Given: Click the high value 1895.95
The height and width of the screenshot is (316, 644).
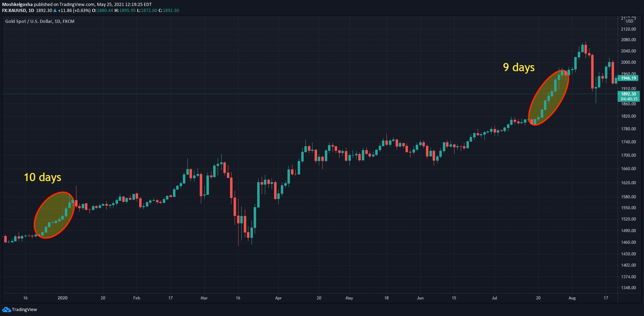Looking at the screenshot, I should [128, 11].
